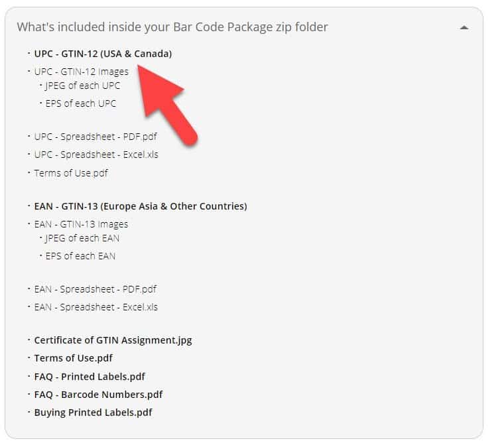Select Buying Printed Labels.pdf
Image resolution: width=504 pixels, height=447 pixels.
[x=94, y=413]
